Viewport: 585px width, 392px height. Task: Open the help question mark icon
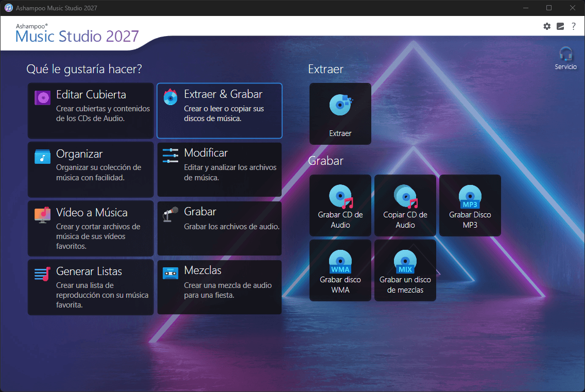[x=574, y=26]
